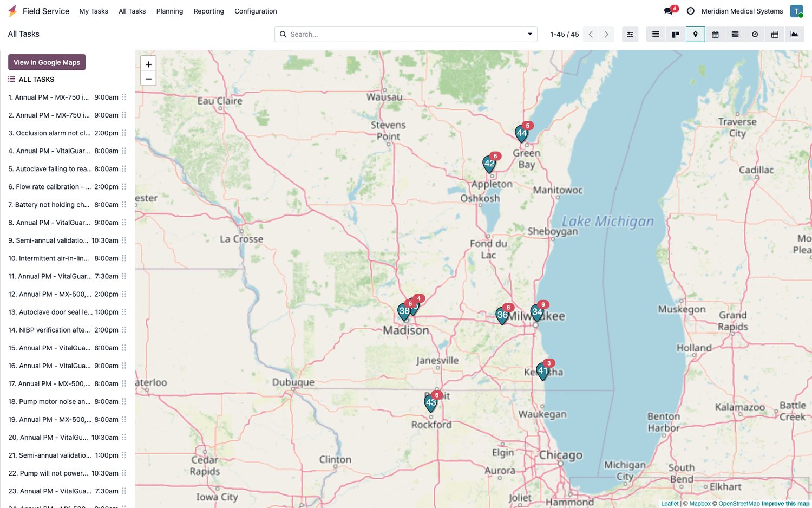Switch to activity view clock icon
Screen dimensions: 812x508
tap(755, 34)
